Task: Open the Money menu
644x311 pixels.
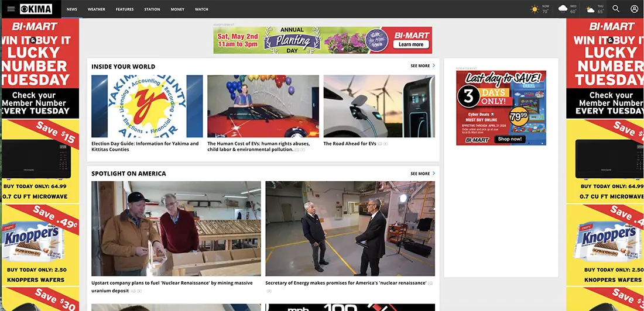Action: coord(177,9)
